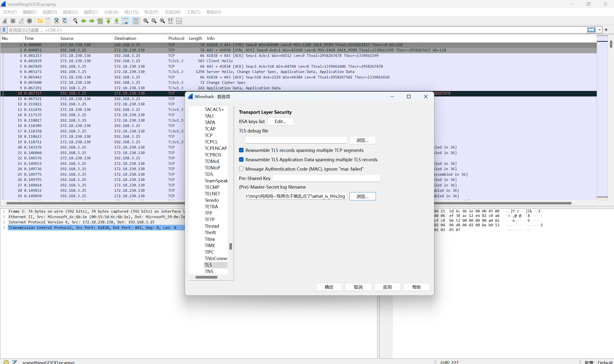Reload this capture file icon
Image resolution: width=614 pixels, height=364 pixels.
65,21
